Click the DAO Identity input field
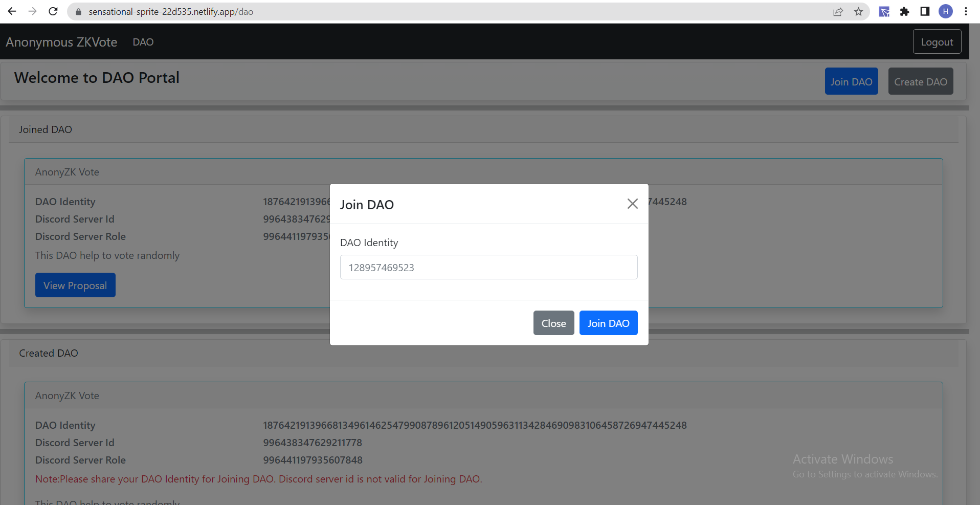The image size is (980, 505). [488, 267]
